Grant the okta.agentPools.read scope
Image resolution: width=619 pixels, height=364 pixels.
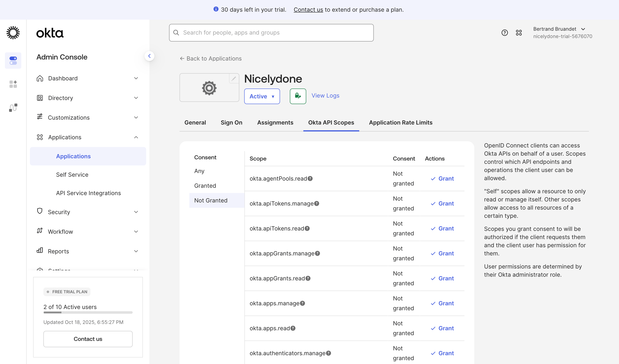point(442,178)
